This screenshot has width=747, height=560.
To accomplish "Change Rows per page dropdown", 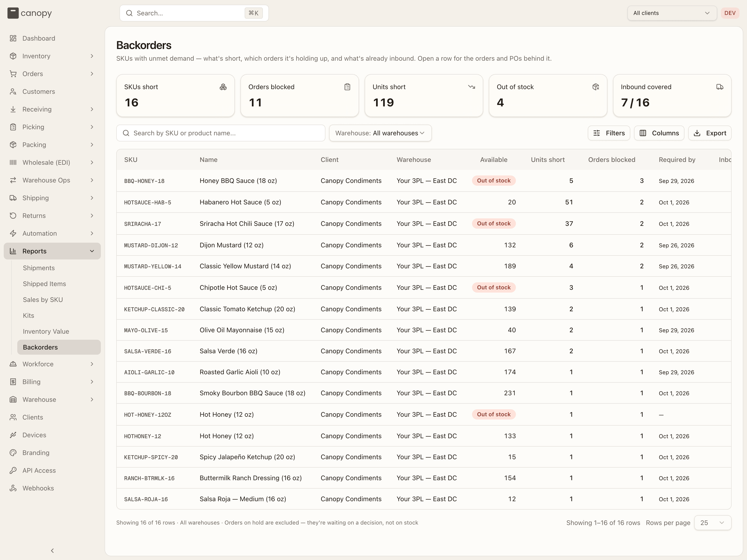I will click(x=712, y=522).
